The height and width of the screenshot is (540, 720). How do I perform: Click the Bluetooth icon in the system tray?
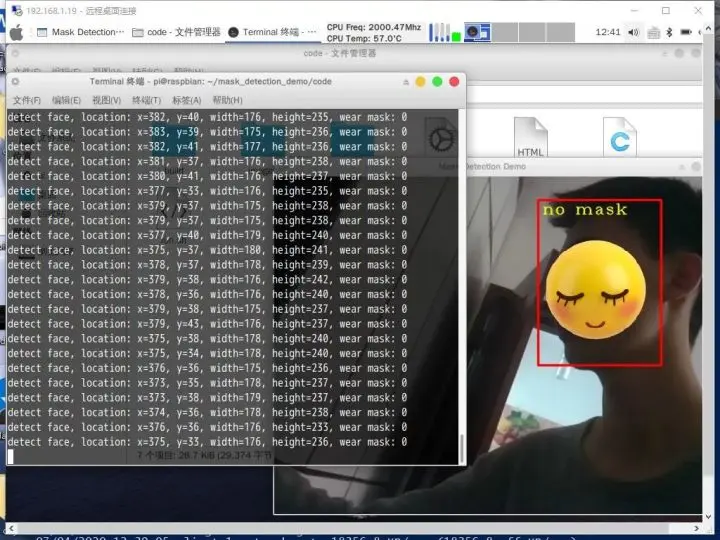(x=669, y=32)
